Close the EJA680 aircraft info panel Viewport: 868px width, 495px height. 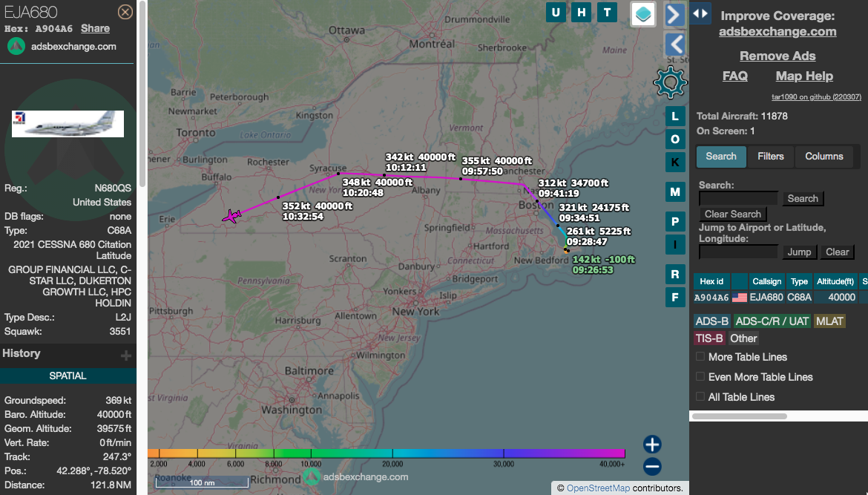[x=125, y=12]
